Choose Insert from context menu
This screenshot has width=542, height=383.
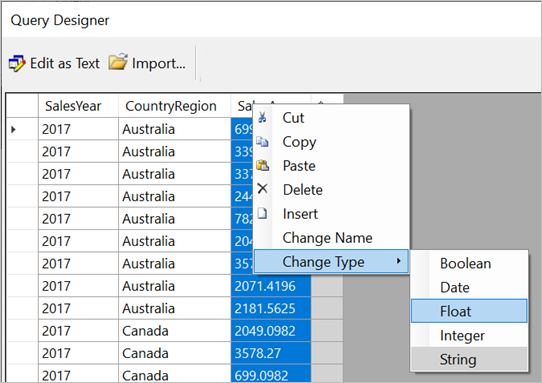coord(331,214)
